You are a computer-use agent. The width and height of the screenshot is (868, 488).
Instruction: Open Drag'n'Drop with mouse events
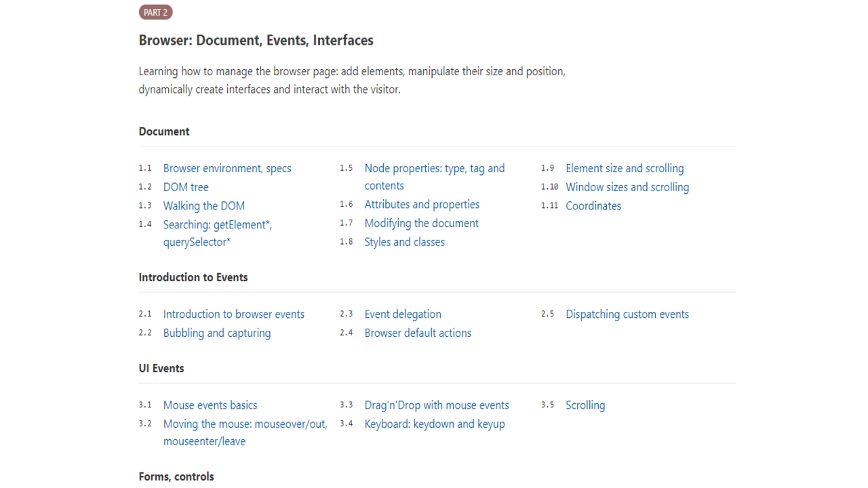[437, 405]
